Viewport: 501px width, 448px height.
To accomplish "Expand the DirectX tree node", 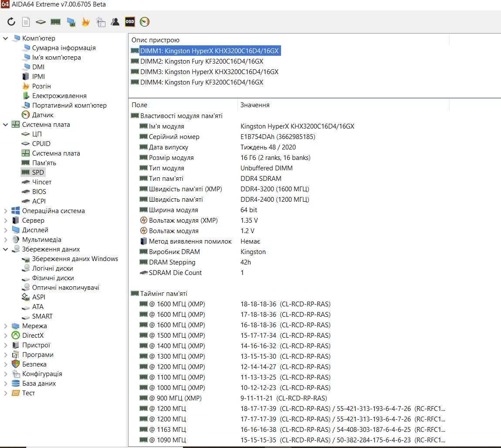I will 5,336.
